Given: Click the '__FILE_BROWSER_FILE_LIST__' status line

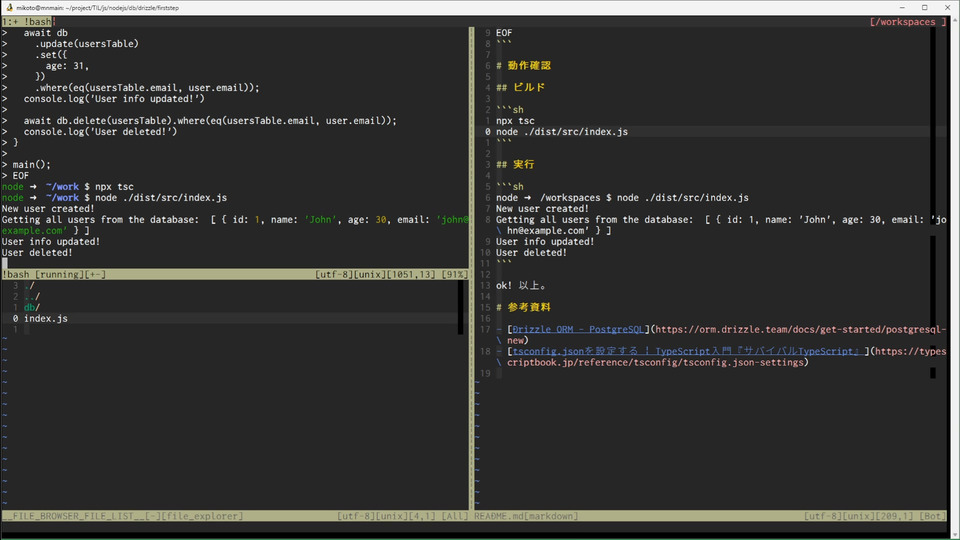Looking at the screenshot, I should pyautogui.click(x=234, y=516).
